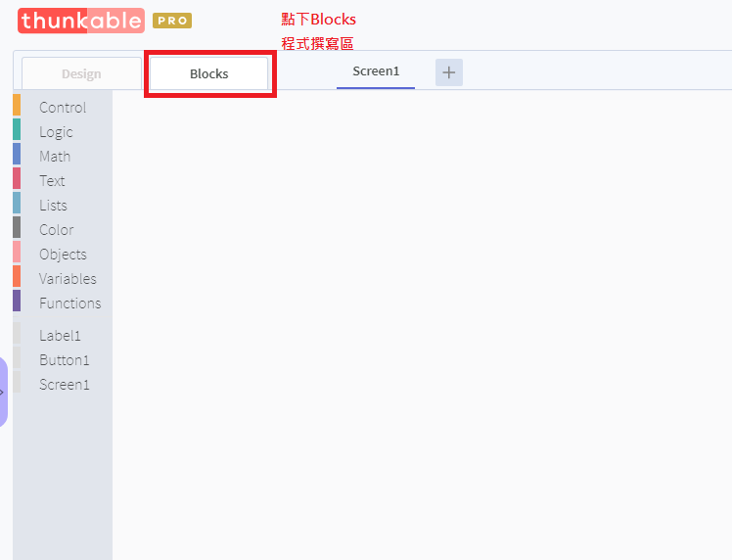Image resolution: width=732 pixels, height=560 pixels.
Task: Open the Variables blocks category
Action: pos(68,279)
